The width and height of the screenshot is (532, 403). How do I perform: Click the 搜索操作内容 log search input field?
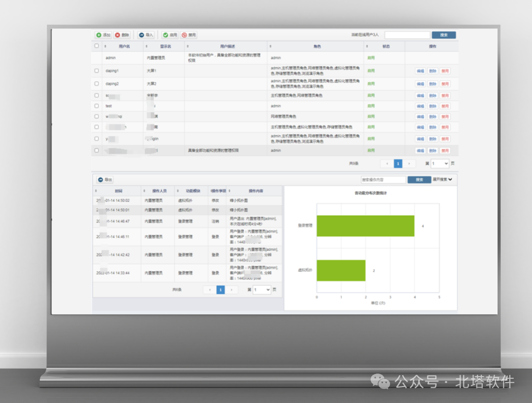(x=383, y=180)
